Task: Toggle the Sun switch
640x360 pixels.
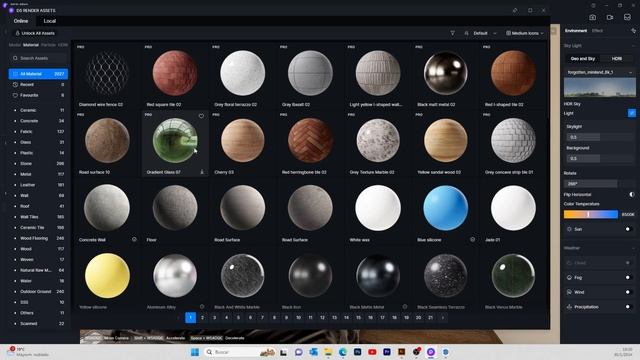Action: pyautogui.click(x=628, y=229)
